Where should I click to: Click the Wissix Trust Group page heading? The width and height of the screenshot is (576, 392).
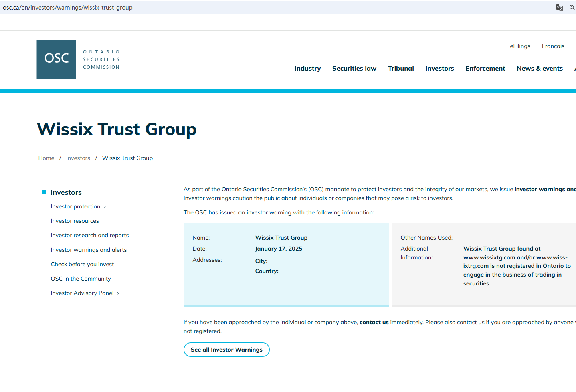(x=117, y=129)
